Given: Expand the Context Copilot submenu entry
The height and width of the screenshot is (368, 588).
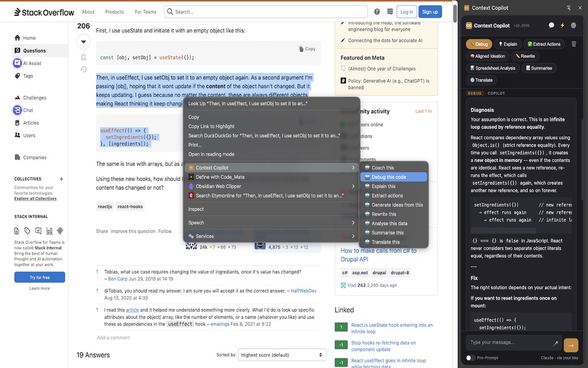Looking at the screenshot, I should point(272,168).
